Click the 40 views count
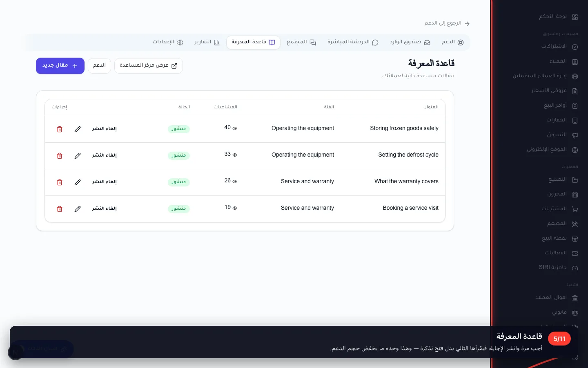588x368 pixels. [x=227, y=128]
